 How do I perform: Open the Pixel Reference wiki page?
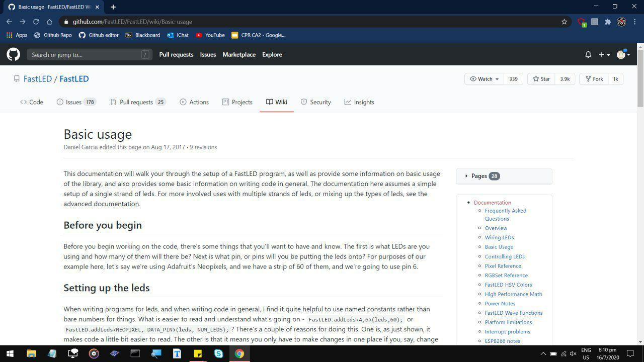[503, 266]
